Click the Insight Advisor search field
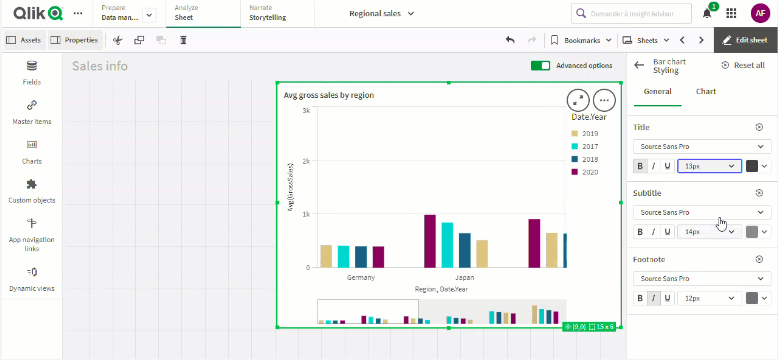Viewport: 778px width, 360px height. pos(632,13)
